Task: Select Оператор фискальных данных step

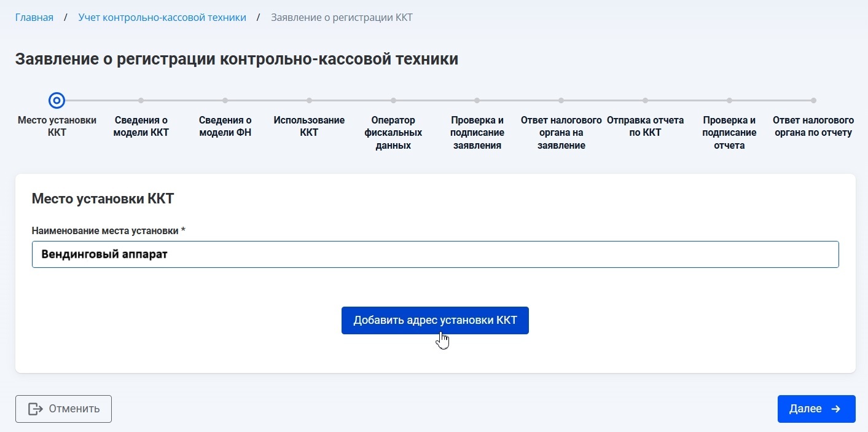Action: coord(393,132)
